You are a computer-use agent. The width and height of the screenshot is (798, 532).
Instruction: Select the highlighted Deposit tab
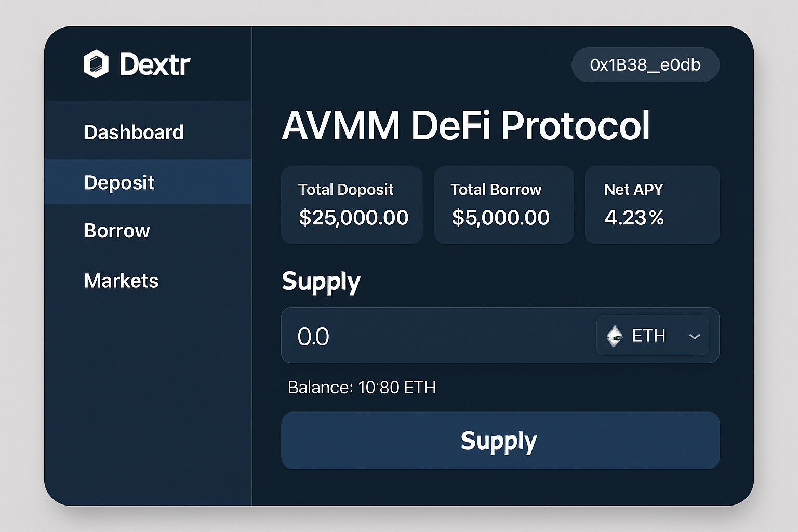click(x=119, y=182)
